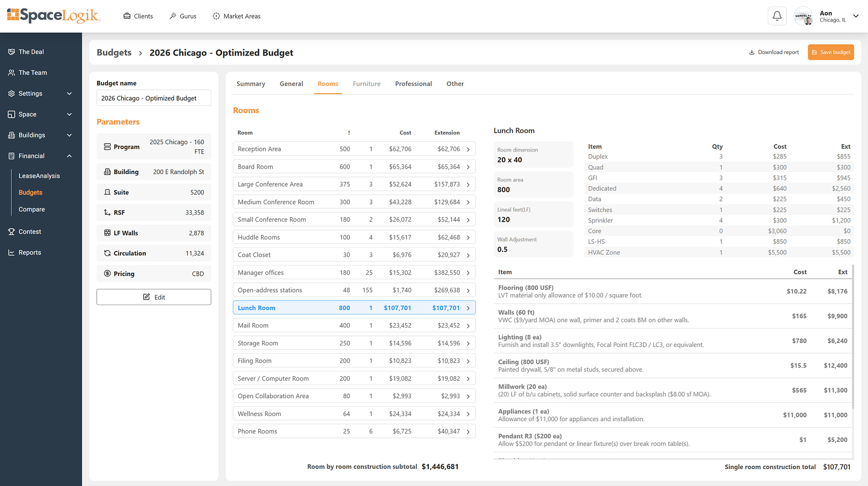Open Gurus in top navigation
The height and width of the screenshot is (486, 868).
click(x=183, y=16)
